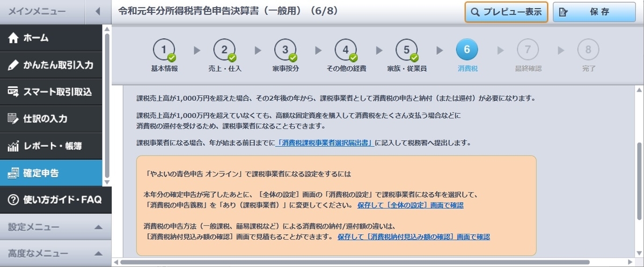Click the 仕訳の入力 ledger icon
The height and width of the screenshot is (267, 644).
click(x=13, y=118)
